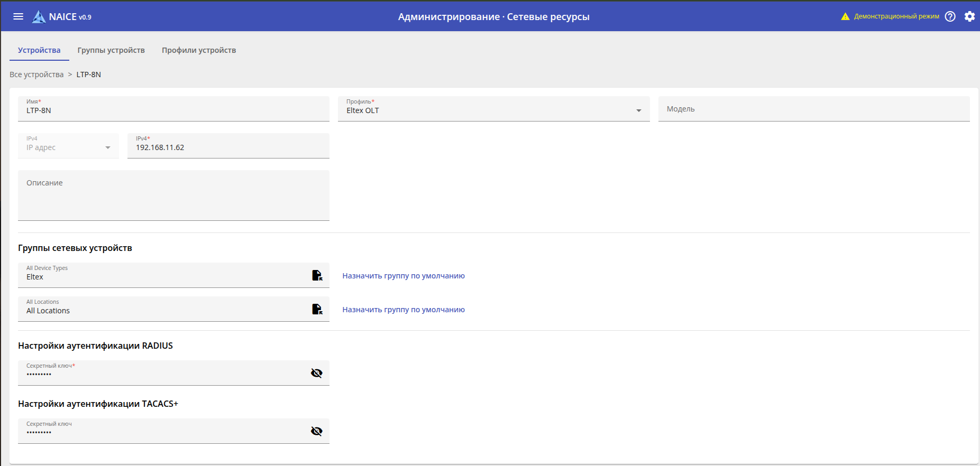Assign default group for All Device Types
980x466 pixels.
coord(404,276)
